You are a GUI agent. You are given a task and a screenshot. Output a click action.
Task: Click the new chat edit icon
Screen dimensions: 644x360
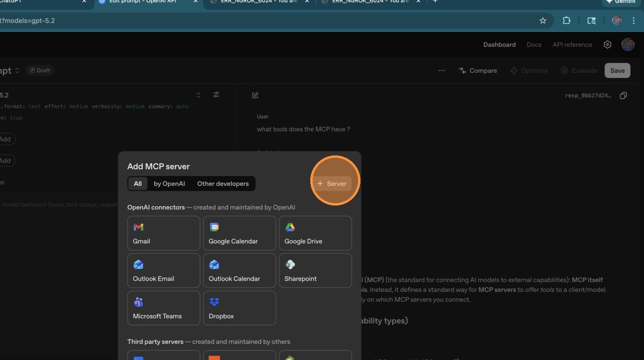tap(255, 96)
